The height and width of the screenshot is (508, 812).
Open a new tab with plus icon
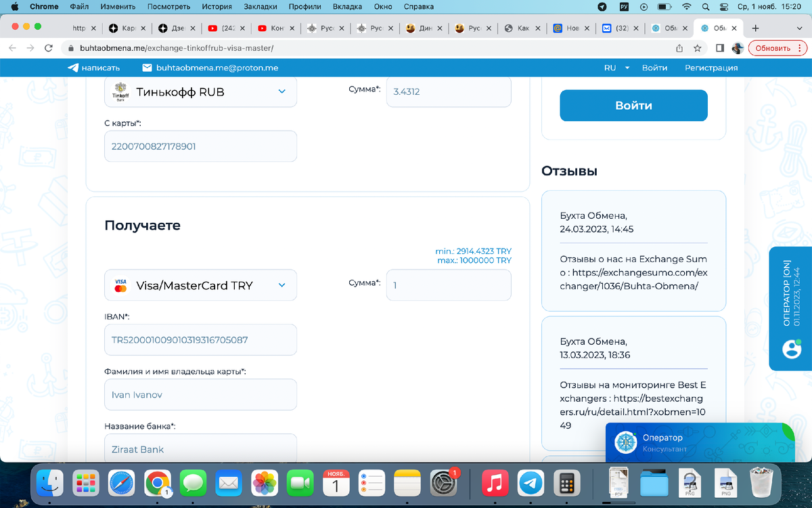[756, 28]
